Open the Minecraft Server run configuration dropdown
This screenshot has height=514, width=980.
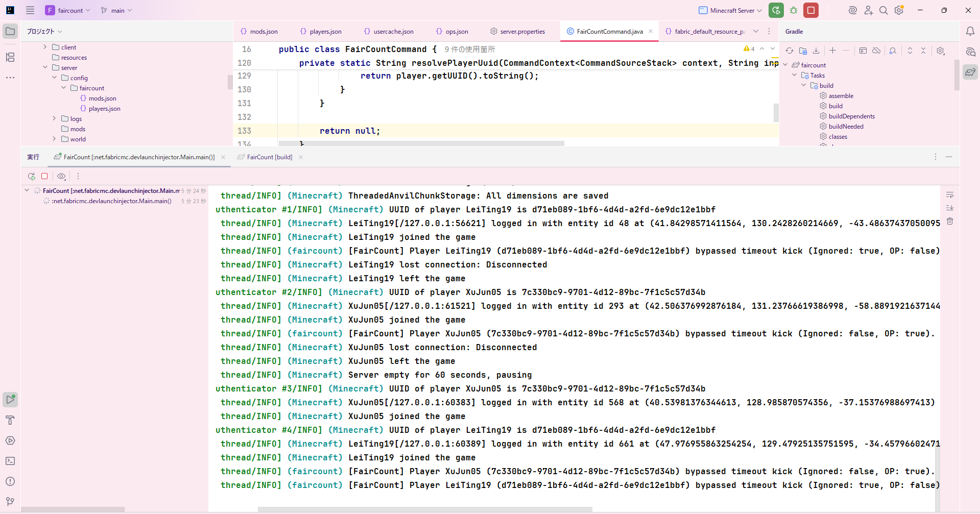[730, 10]
